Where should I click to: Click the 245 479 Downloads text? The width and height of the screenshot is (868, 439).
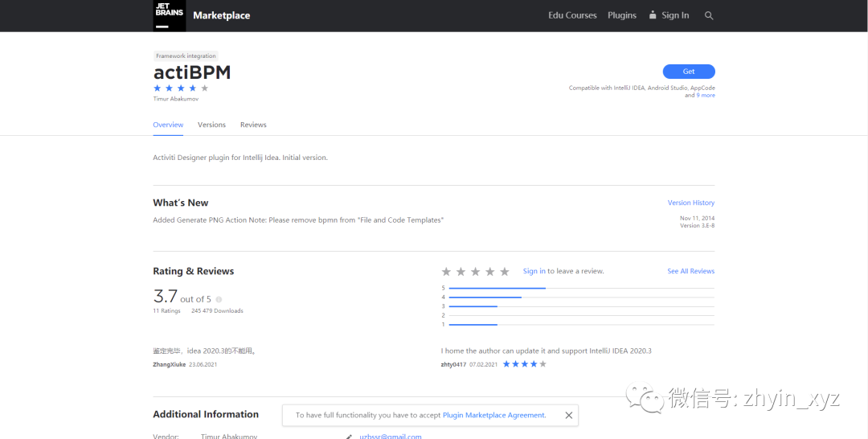[x=217, y=311]
